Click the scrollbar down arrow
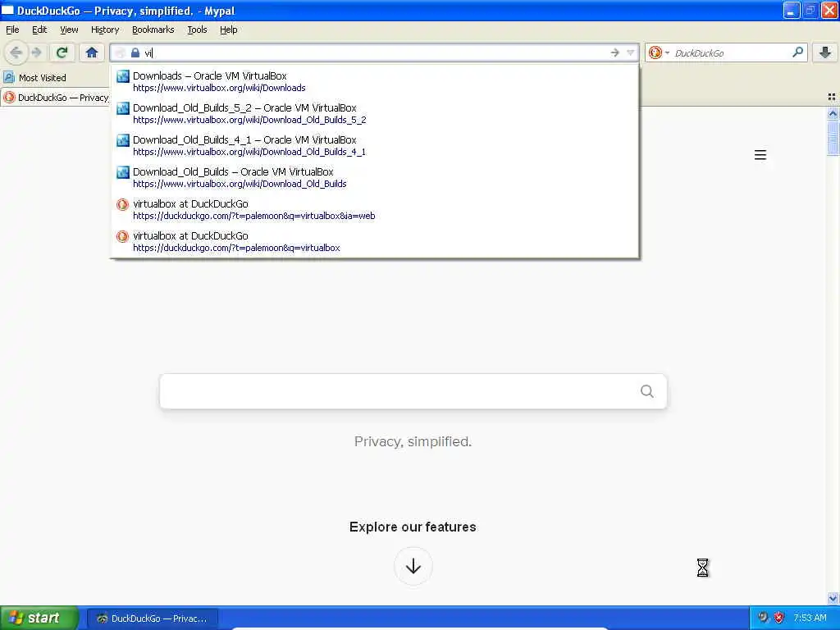 click(833, 598)
